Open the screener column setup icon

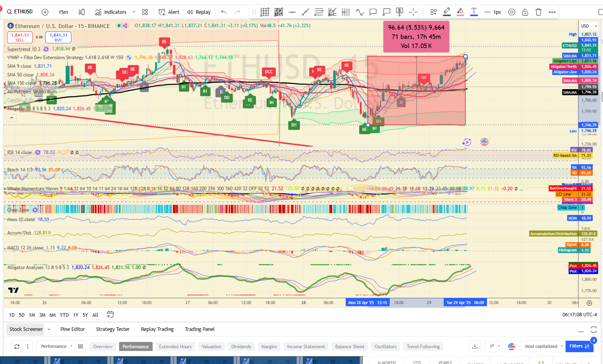pos(80,347)
